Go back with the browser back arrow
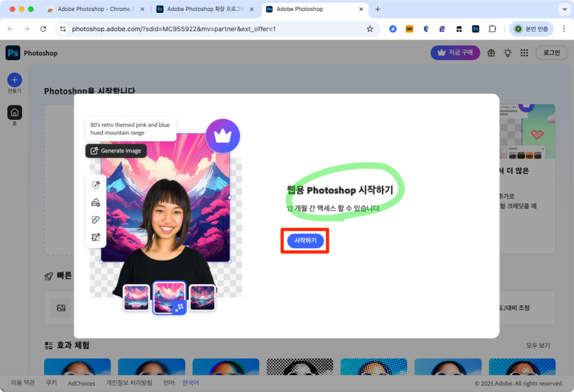 (10, 29)
